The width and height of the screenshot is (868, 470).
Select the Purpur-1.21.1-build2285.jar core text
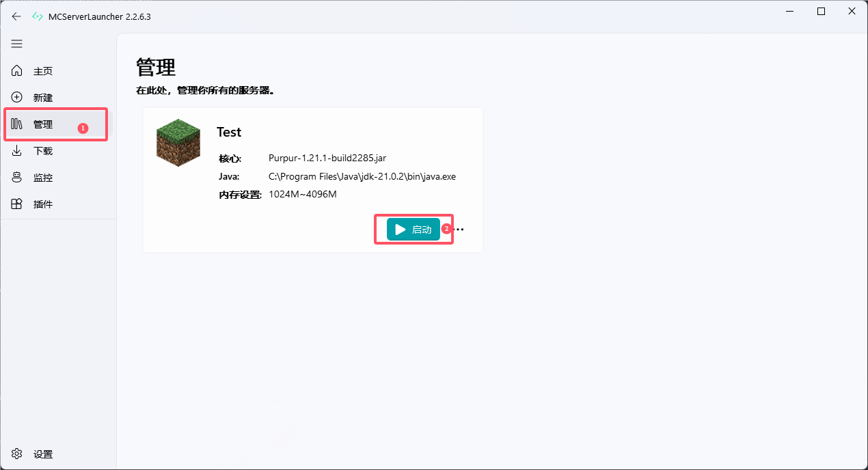327,158
